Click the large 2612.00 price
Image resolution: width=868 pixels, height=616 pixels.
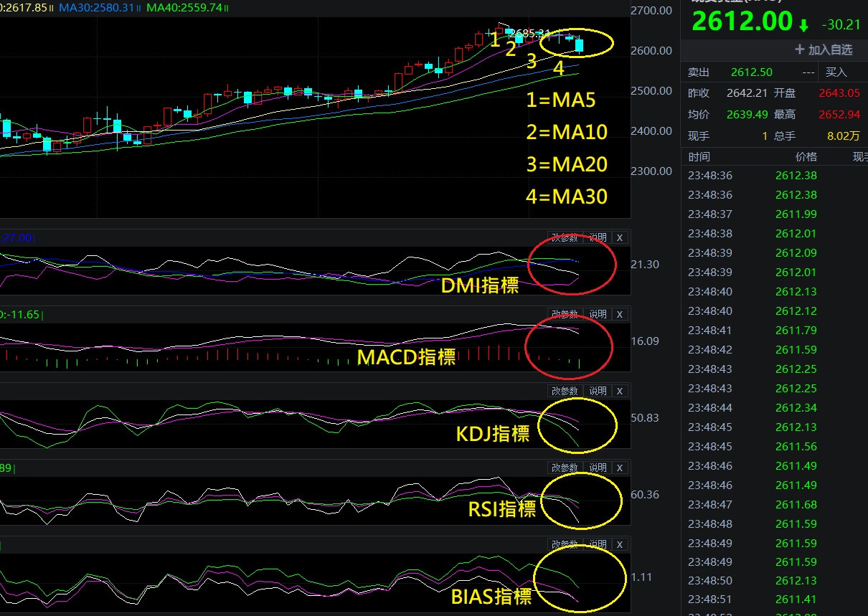click(742, 22)
